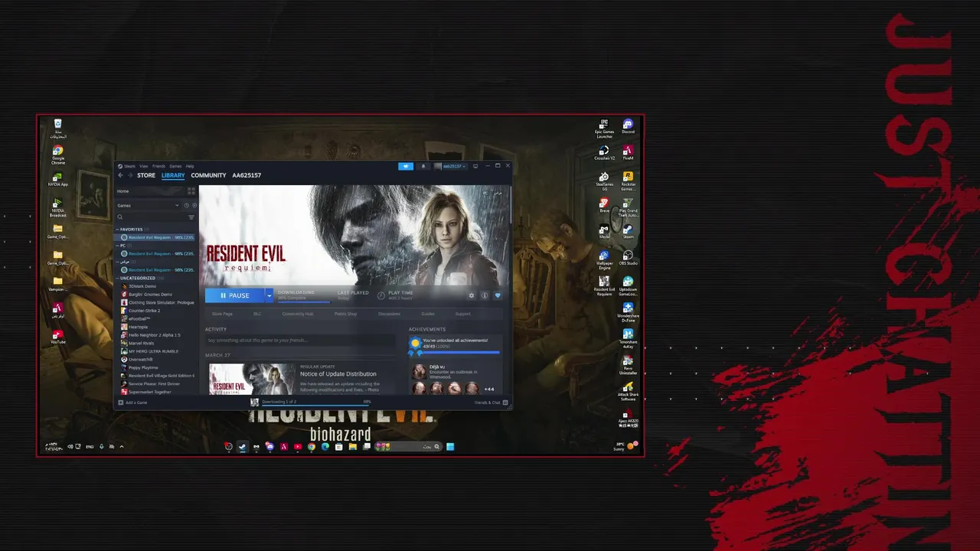Switch to Community tab
The image size is (980, 551).
(208, 175)
